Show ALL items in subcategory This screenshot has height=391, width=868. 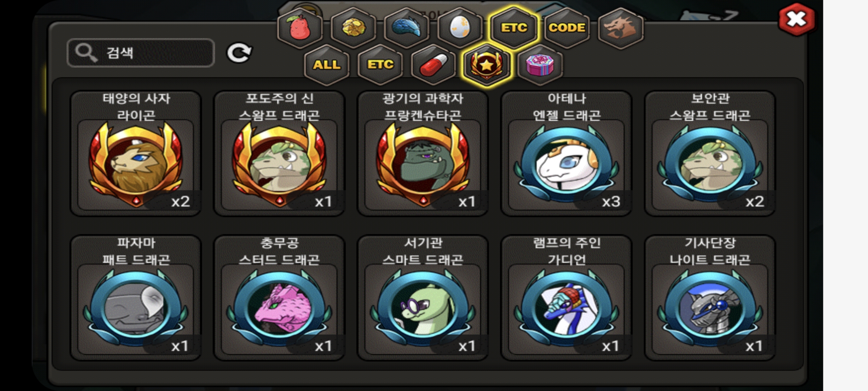tap(327, 65)
